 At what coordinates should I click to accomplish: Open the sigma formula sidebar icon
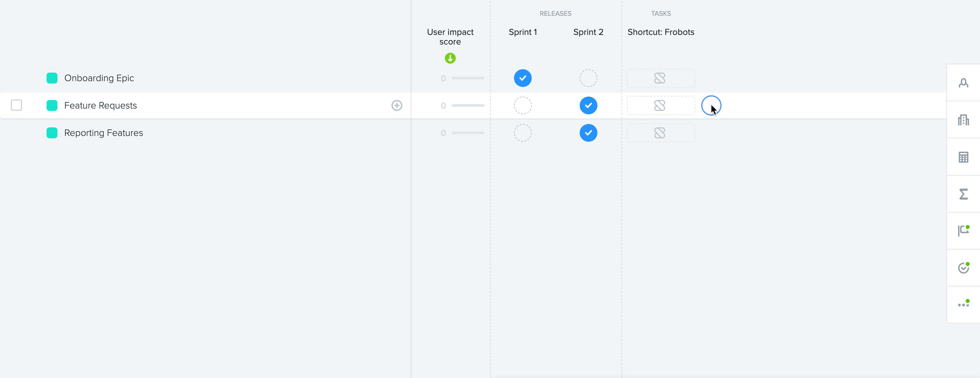pyautogui.click(x=963, y=194)
